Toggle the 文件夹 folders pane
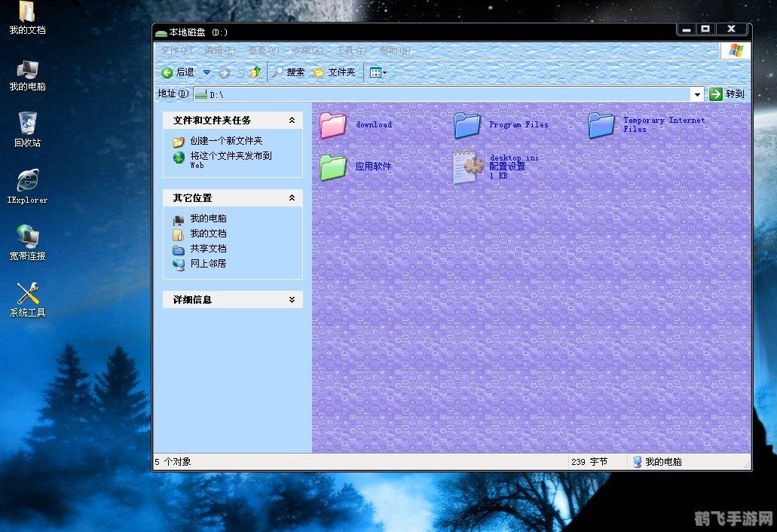The image size is (777, 532). [x=335, y=72]
